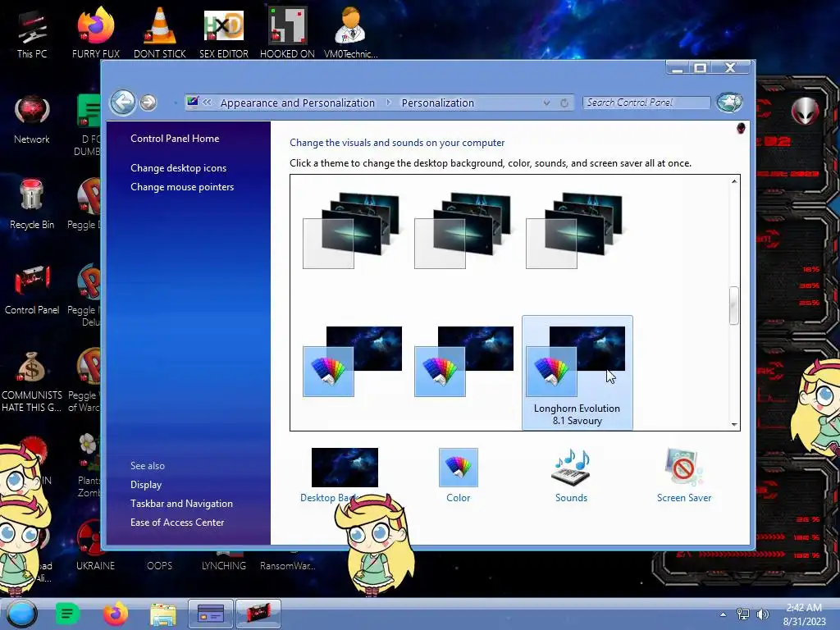Select the middle theme in bottom row
This screenshot has width=840, height=630.
click(463, 362)
